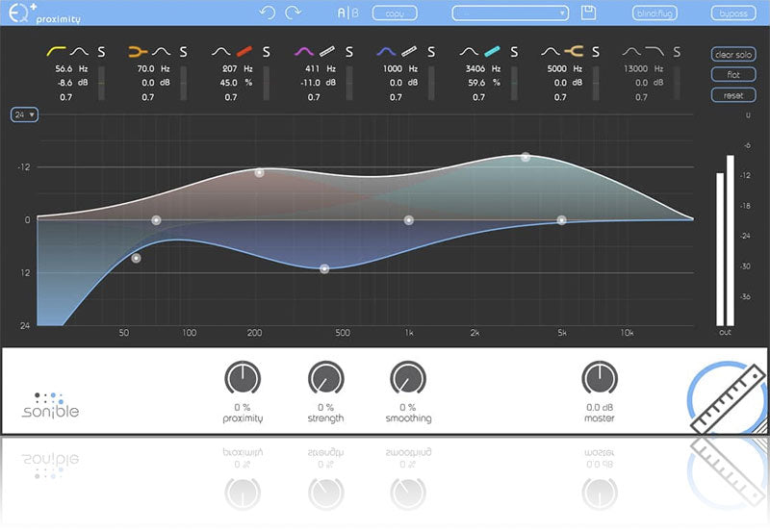Click the gain slider beside the 3406 Hz band
770x532 pixels.
click(x=514, y=84)
